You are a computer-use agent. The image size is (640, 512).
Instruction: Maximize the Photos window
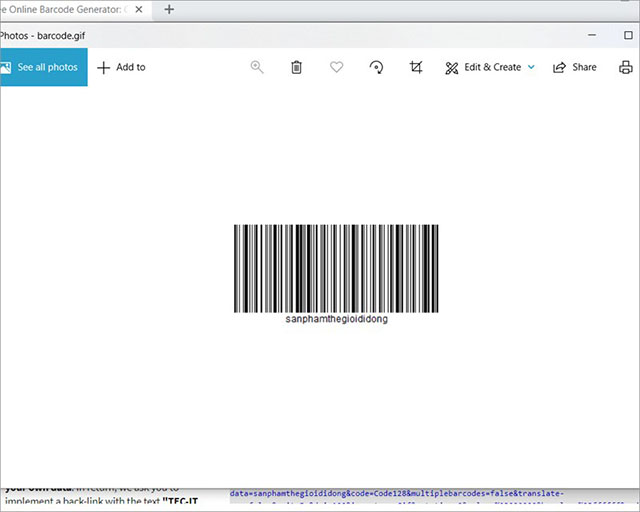(628, 35)
